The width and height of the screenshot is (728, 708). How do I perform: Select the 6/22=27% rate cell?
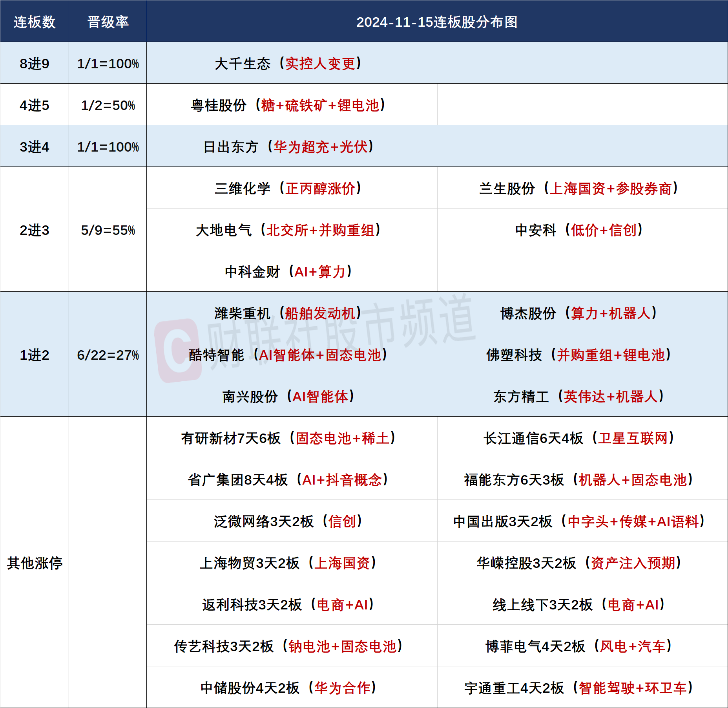(x=108, y=355)
